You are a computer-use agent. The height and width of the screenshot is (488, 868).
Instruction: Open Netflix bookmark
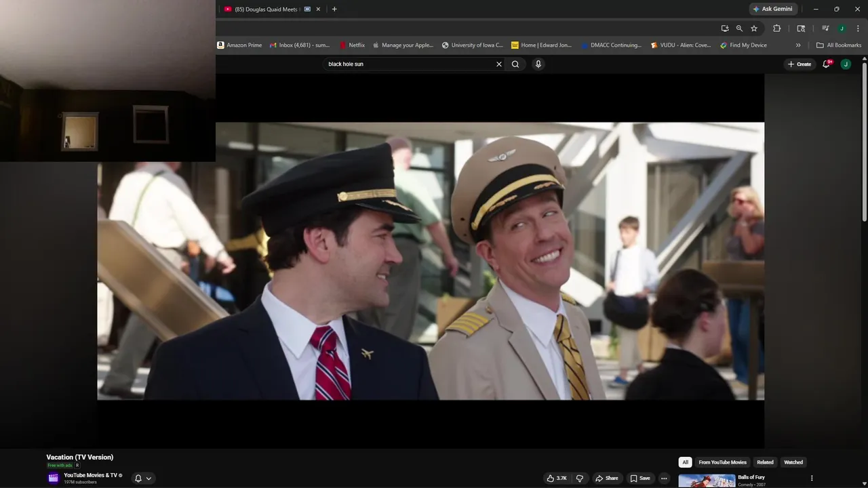point(352,45)
